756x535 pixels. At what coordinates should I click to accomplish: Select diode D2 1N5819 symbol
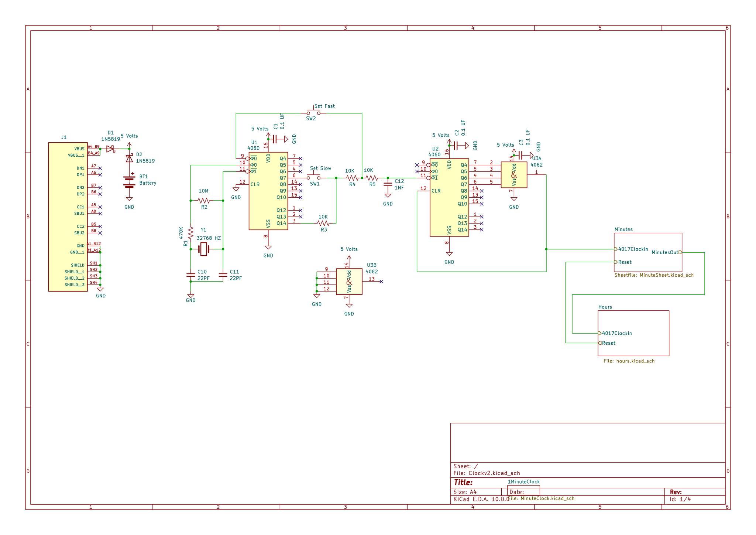[x=129, y=159]
